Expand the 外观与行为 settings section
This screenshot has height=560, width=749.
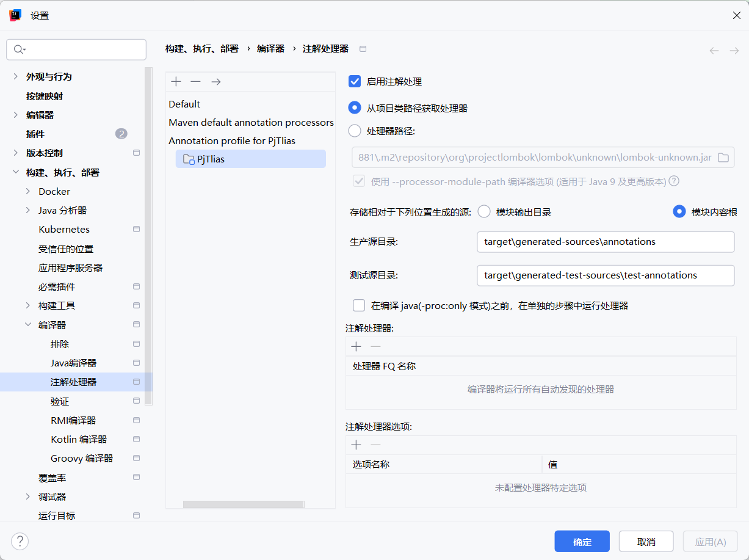point(16,77)
